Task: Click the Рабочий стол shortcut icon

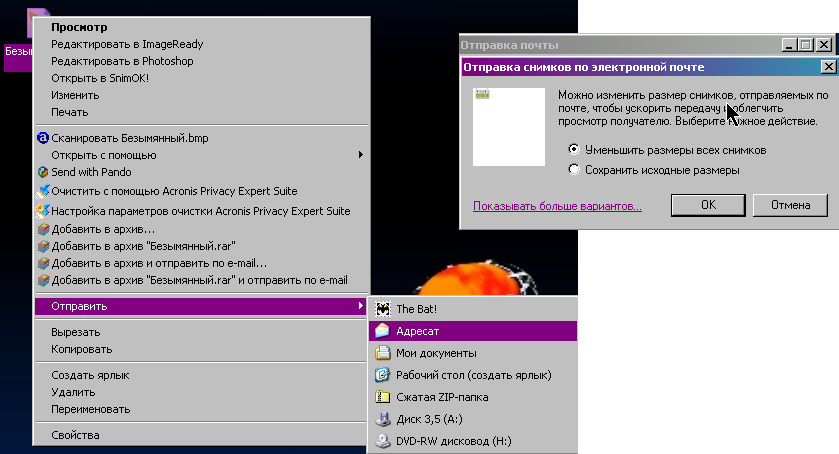Action: click(x=382, y=375)
